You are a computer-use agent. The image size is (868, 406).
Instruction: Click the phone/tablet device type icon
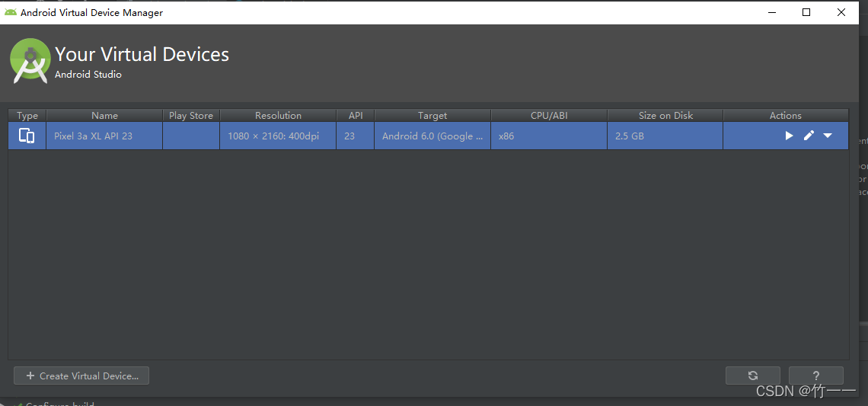click(27, 136)
